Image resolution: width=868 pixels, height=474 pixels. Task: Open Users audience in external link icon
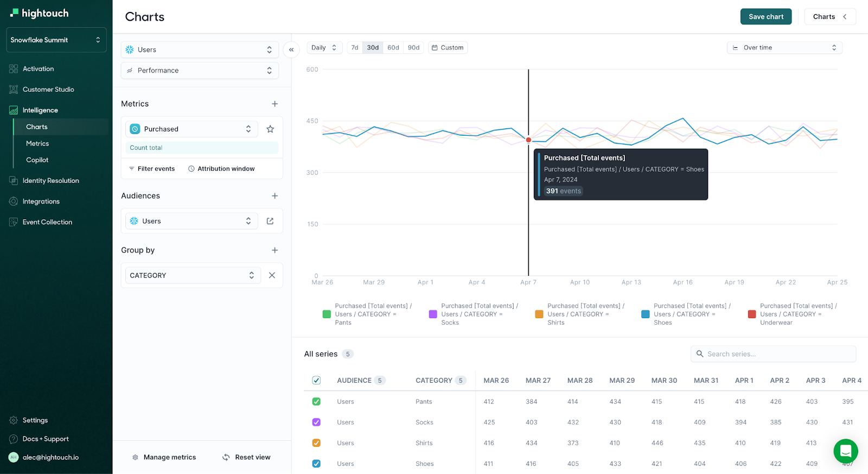(x=270, y=221)
